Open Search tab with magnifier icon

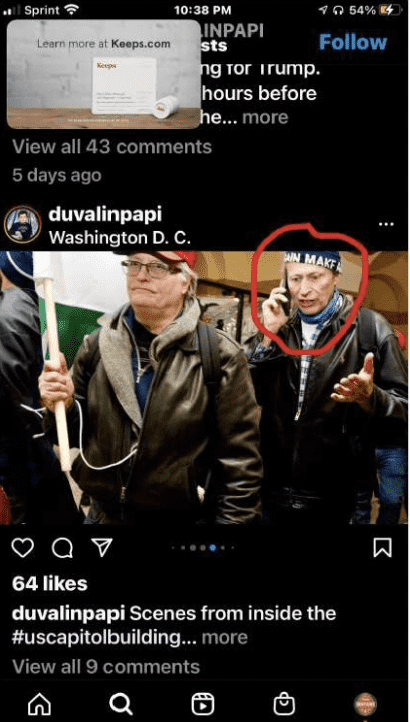click(121, 705)
